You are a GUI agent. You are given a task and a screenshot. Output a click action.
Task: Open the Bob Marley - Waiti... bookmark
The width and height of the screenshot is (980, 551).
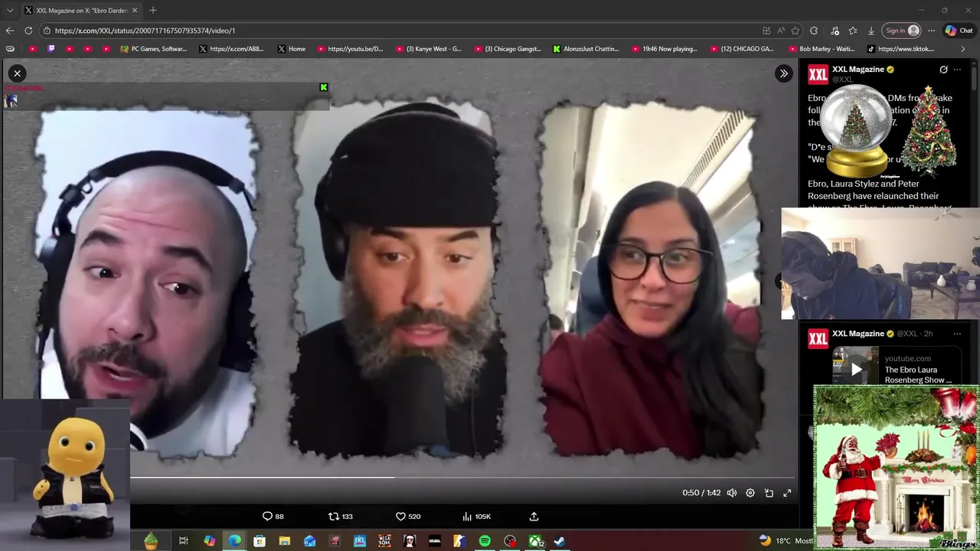coord(821,48)
